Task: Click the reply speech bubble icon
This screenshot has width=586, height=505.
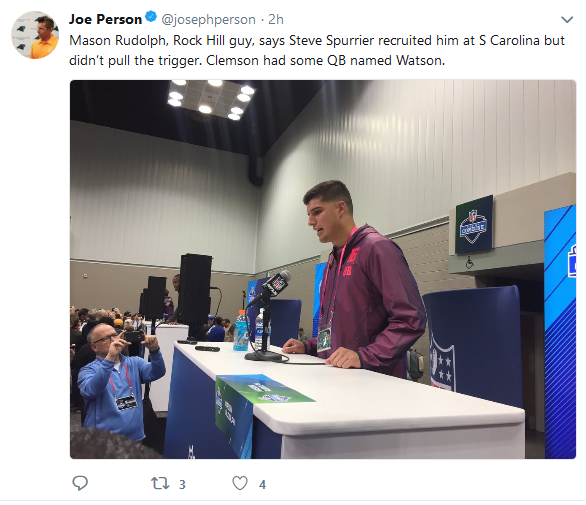Action: 80,483
